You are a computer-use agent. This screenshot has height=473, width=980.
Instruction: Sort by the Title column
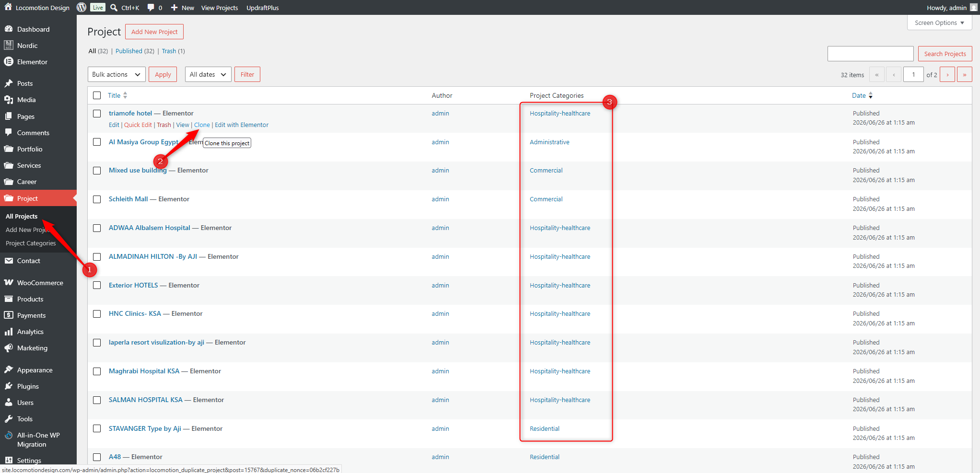[x=117, y=95]
